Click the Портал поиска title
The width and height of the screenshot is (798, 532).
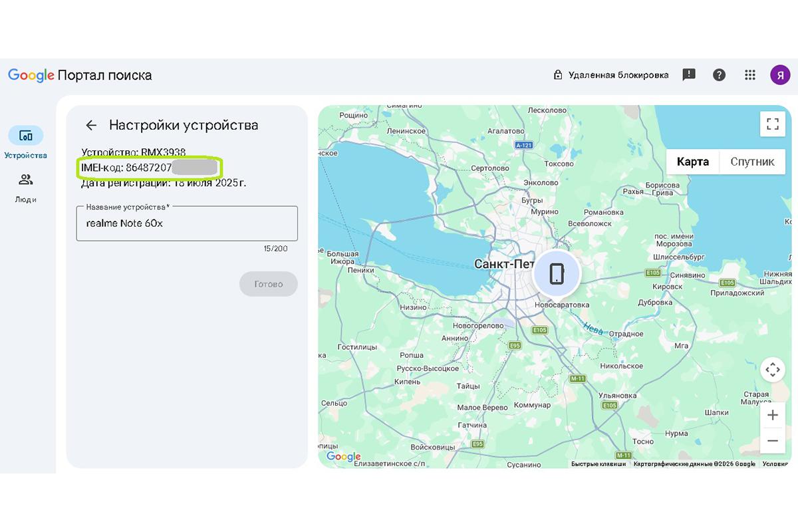pos(105,75)
